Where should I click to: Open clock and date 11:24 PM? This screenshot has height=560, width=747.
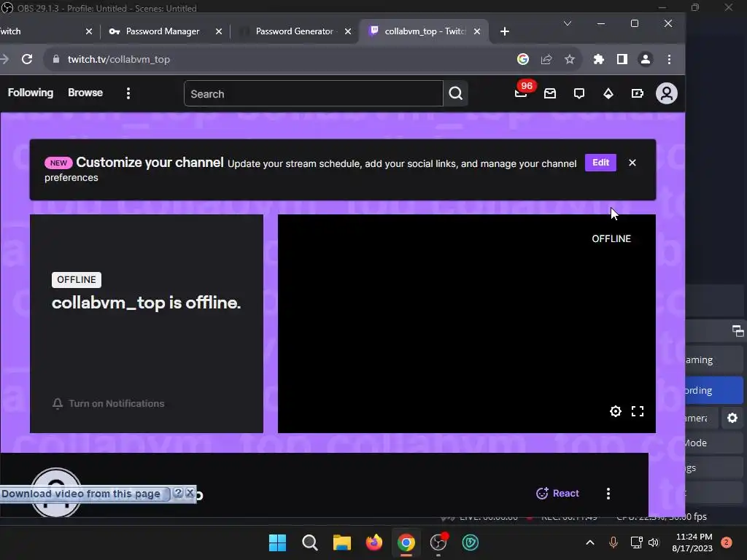pyautogui.click(x=693, y=542)
